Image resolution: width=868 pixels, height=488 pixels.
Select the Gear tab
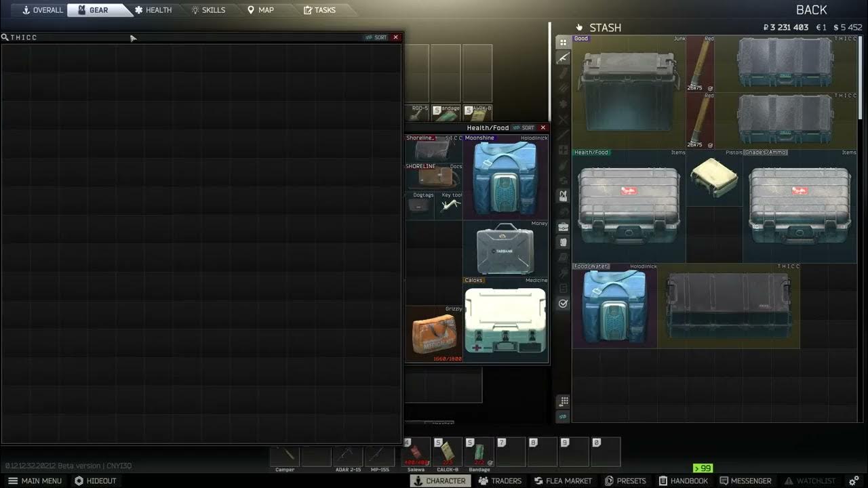coord(99,10)
